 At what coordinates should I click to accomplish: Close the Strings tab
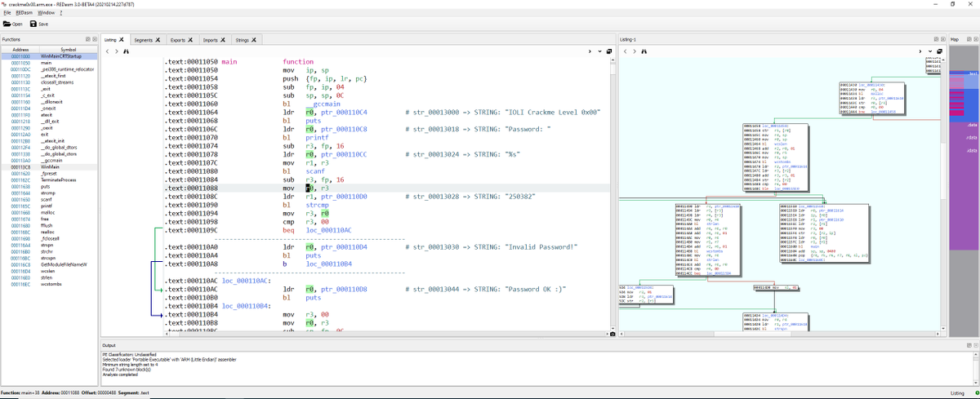coord(256,39)
